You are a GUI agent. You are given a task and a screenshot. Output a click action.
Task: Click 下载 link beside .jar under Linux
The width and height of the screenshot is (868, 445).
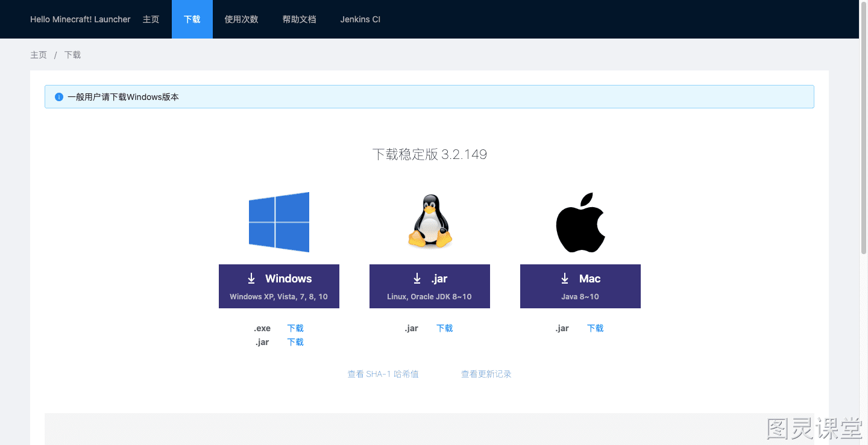tap(445, 328)
